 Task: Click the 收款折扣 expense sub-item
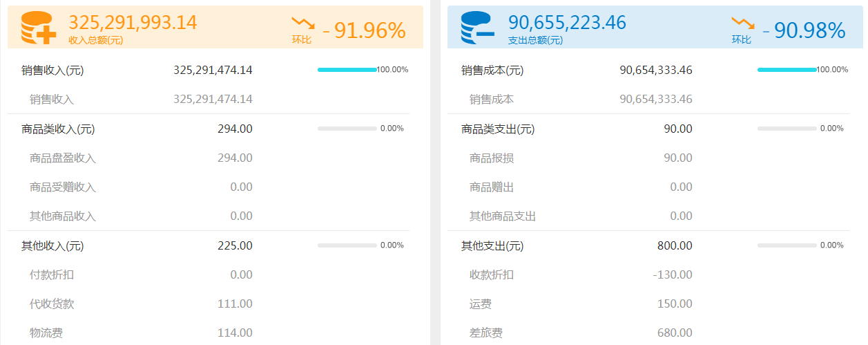point(492,274)
